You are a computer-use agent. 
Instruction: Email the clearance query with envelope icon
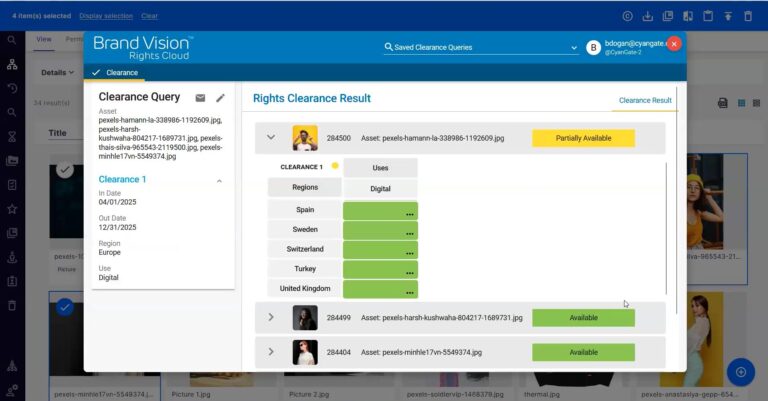[x=200, y=98]
